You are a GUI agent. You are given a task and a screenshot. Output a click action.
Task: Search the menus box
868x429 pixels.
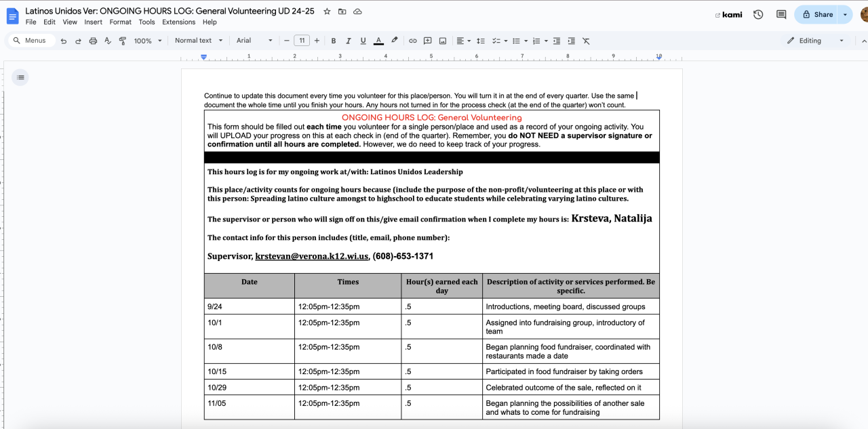point(31,41)
